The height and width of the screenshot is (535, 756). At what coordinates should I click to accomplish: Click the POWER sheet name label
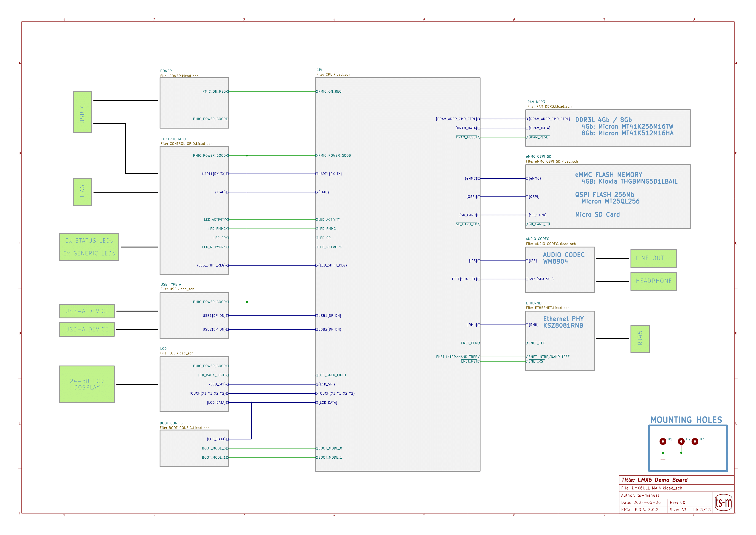[x=166, y=71]
